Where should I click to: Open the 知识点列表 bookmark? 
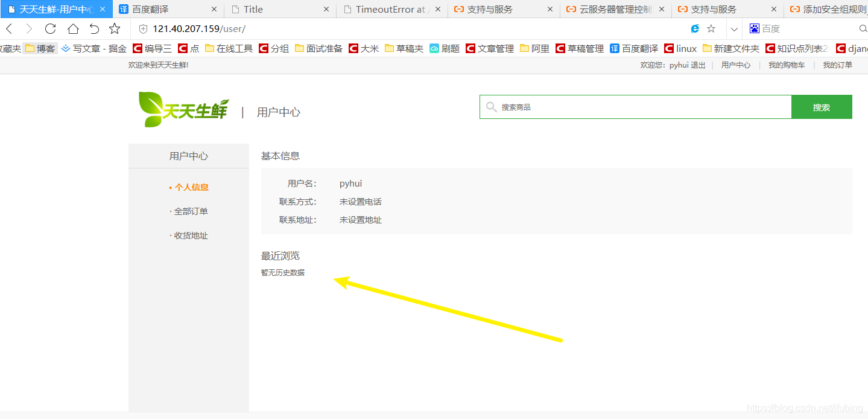(x=797, y=48)
